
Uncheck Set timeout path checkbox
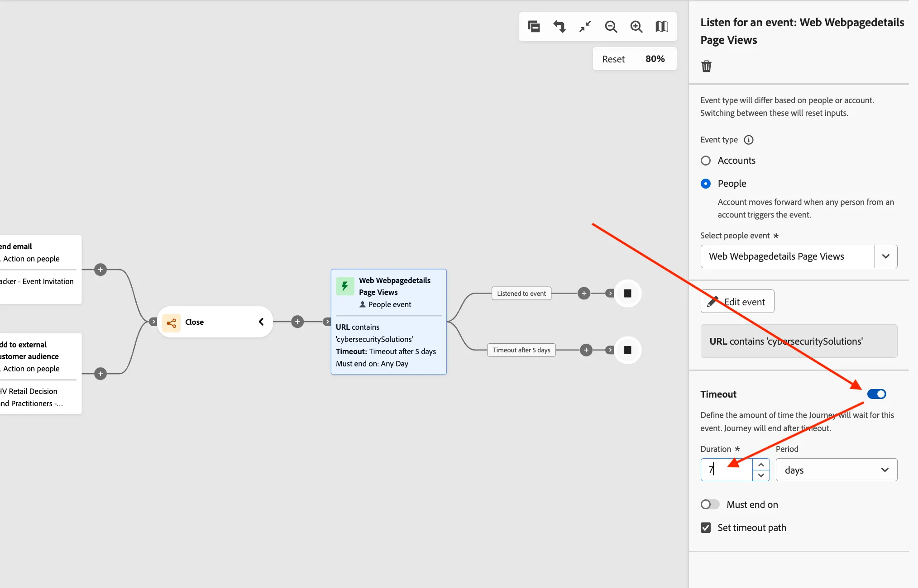706,528
